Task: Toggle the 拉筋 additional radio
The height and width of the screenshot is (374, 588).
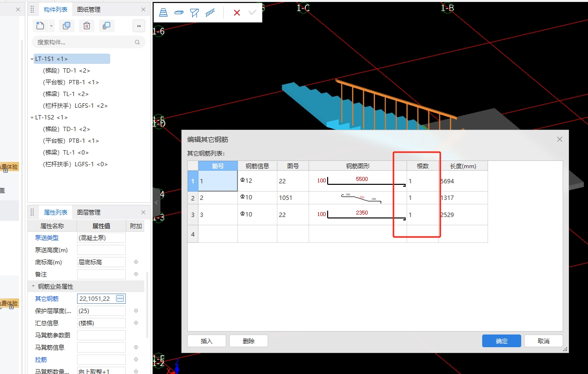Action: pos(136,359)
